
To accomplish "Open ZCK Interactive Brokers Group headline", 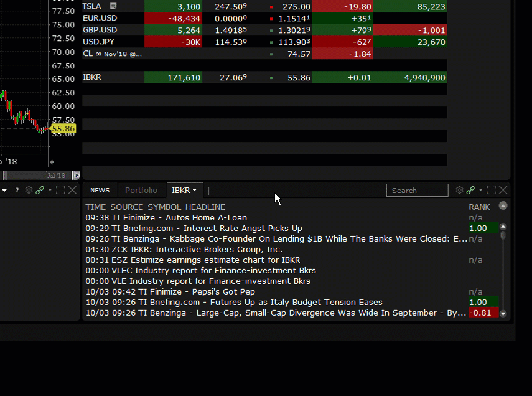I will pos(184,249).
